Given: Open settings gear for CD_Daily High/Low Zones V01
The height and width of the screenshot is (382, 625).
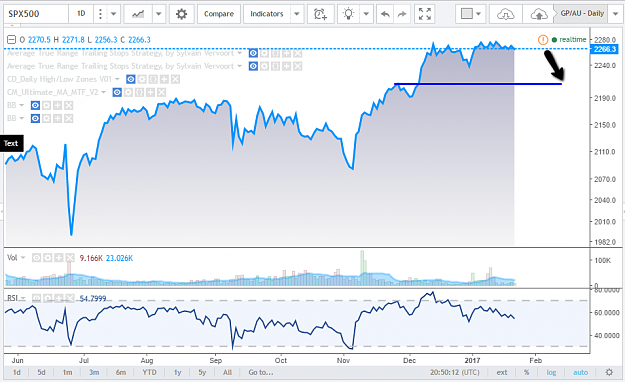Looking at the screenshot, I should pos(142,79).
